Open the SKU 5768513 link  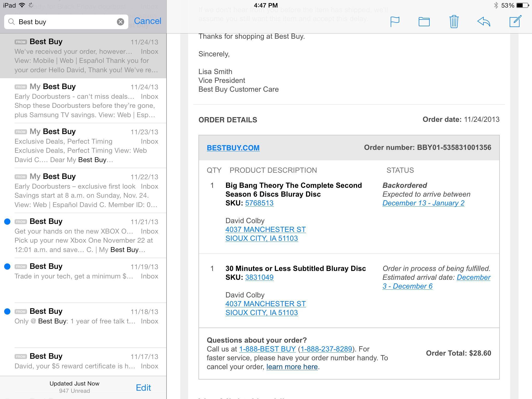coord(259,203)
